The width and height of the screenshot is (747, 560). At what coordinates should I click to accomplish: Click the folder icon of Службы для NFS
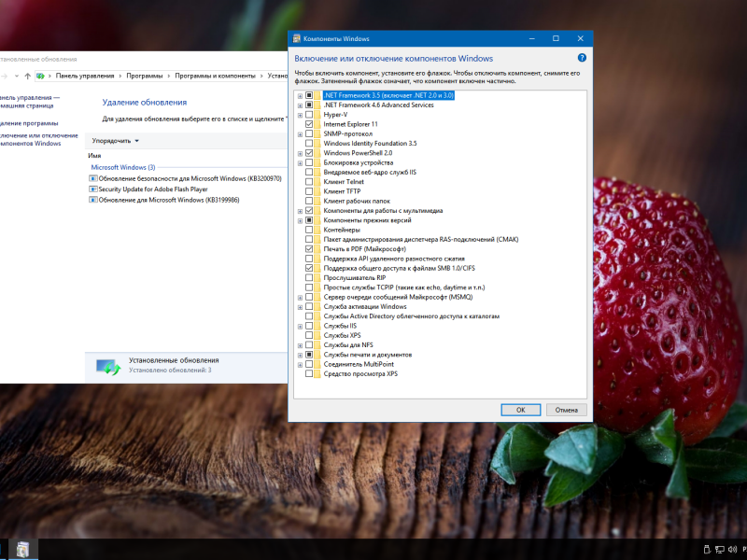317,345
